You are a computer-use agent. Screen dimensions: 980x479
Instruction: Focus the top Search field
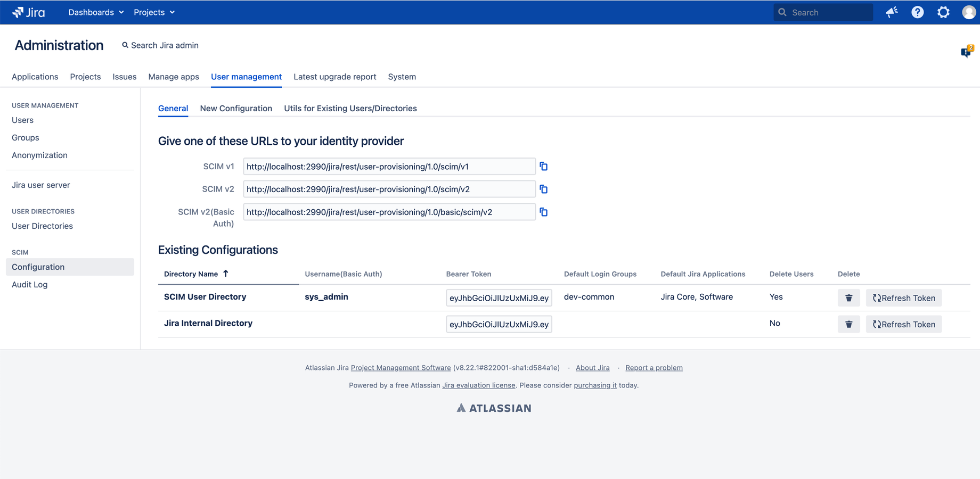823,12
